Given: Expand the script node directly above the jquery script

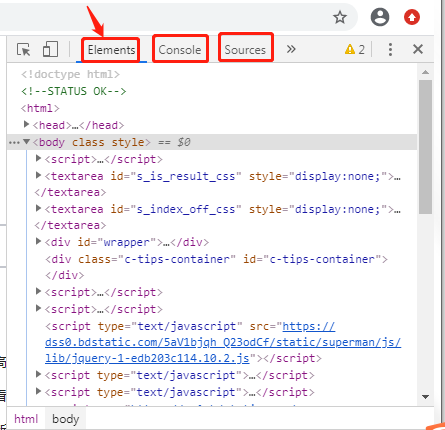Looking at the screenshot, I should click(x=38, y=308).
